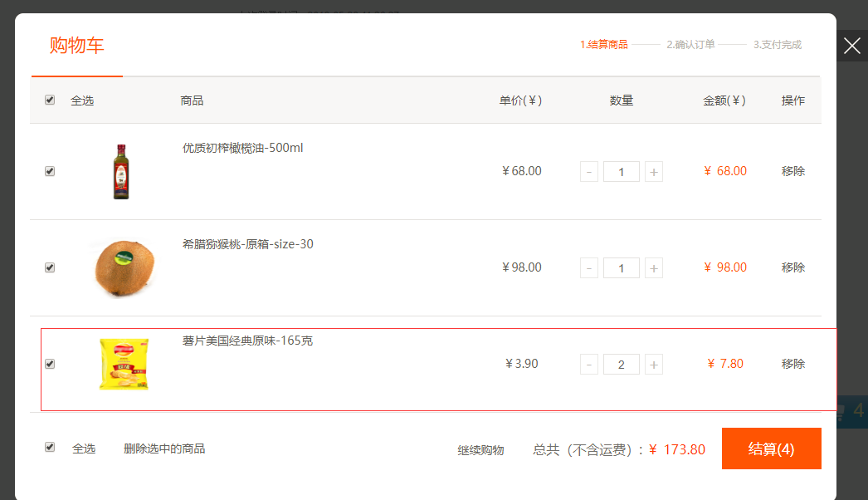Close the shopping cart popup
This screenshot has width=868, height=500.
(851, 46)
